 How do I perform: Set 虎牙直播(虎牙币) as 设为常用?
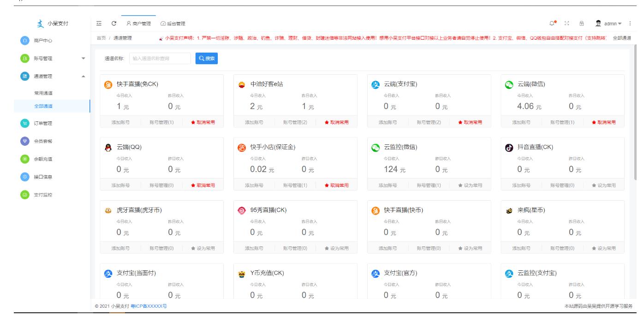pos(203,248)
